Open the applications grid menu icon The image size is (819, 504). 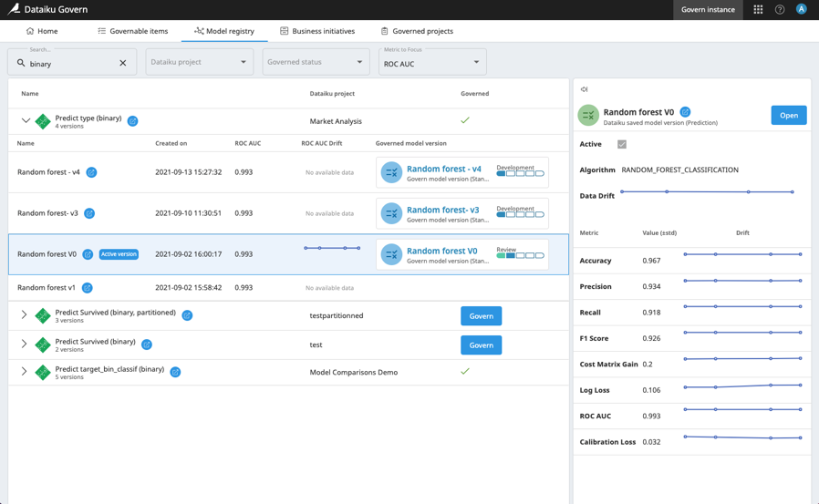[758, 9]
